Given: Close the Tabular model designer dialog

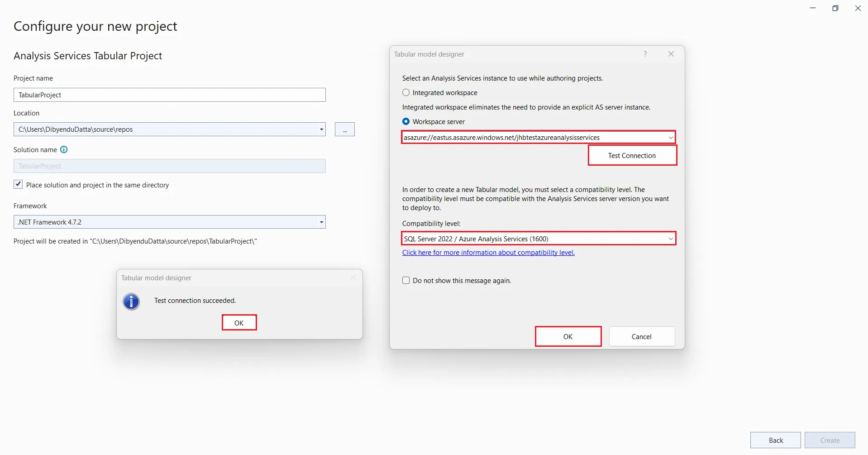Looking at the screenshot, I should pos(671,54).
